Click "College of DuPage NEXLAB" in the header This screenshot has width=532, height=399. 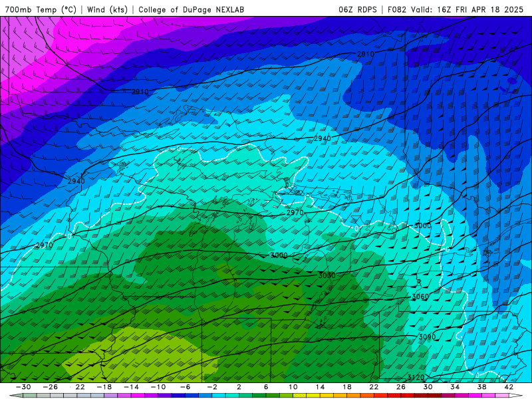click(191, 9)
